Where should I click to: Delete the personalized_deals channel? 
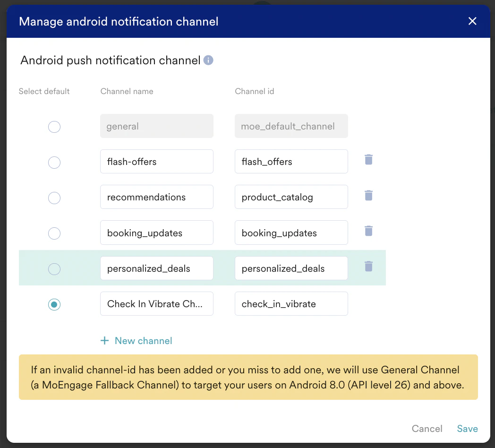[x=368, y=267]
